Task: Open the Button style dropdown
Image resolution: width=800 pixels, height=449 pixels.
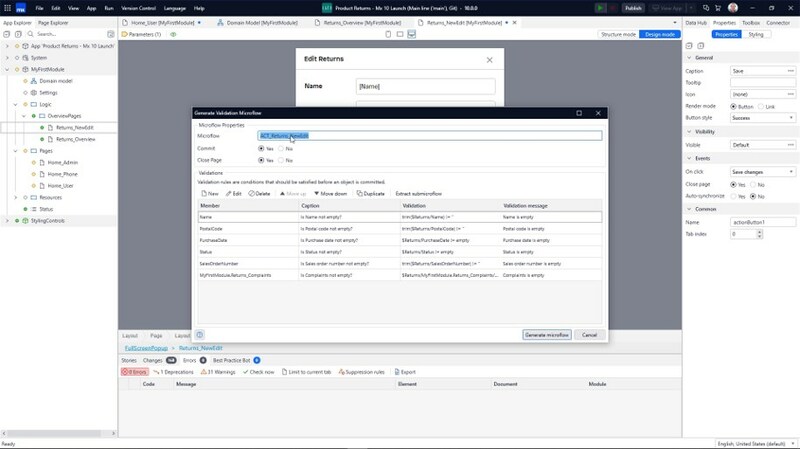Action: coord(762,117)
